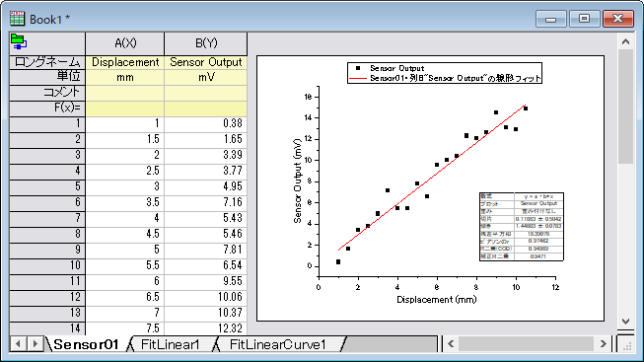Close the Book1 window
Viewport: 644px width, 362px height.
coord(617,19)
